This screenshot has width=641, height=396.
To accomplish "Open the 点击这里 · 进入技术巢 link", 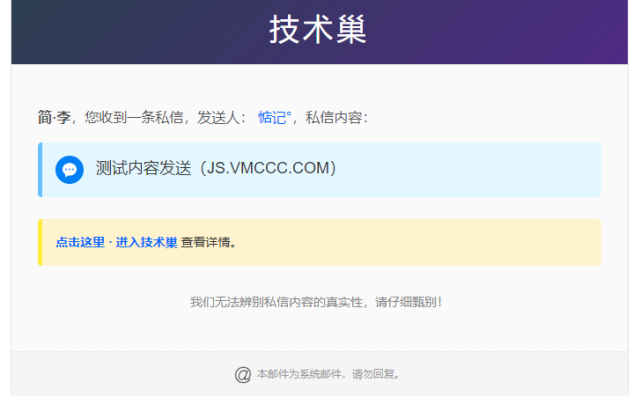I will 117,242.
